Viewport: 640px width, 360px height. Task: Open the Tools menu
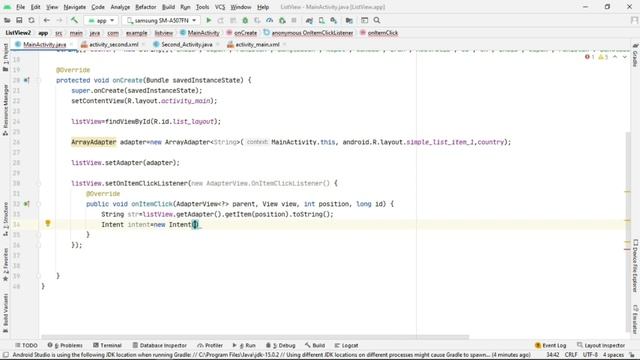tap(202, 7)
